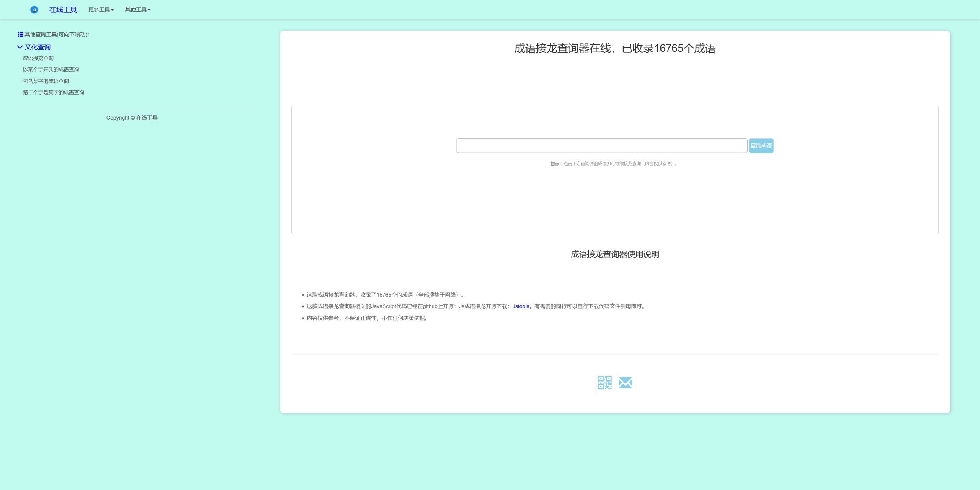This screenshot has width=980, height=490.
Task: Click the 提示 hint text below search
Action: pyautogui.click(x=614, y=164)
